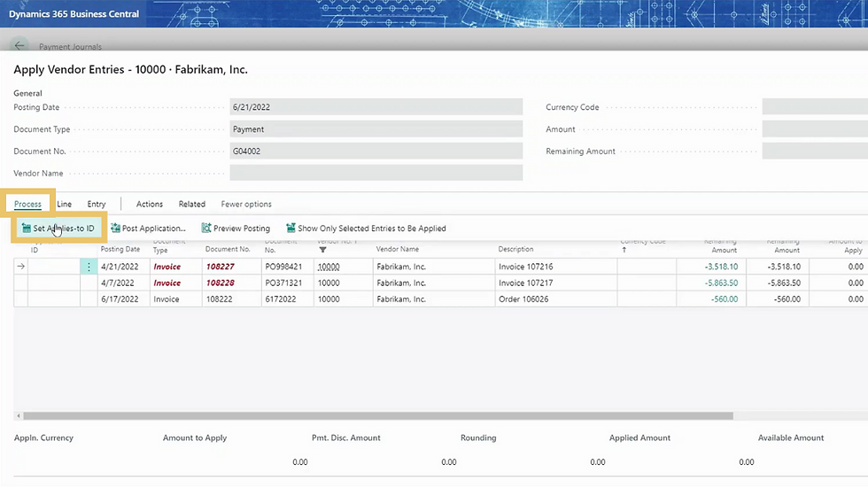Click the row selector arrow for first entry

click(20, 267)
